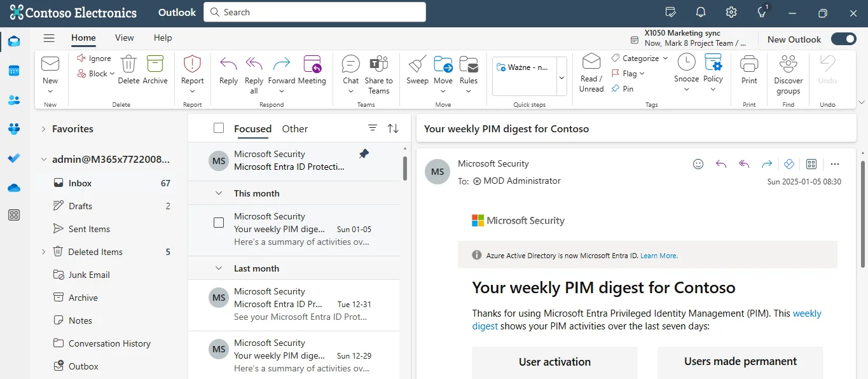Open the OneDrive app in the left rail

[x=14, y=188]
